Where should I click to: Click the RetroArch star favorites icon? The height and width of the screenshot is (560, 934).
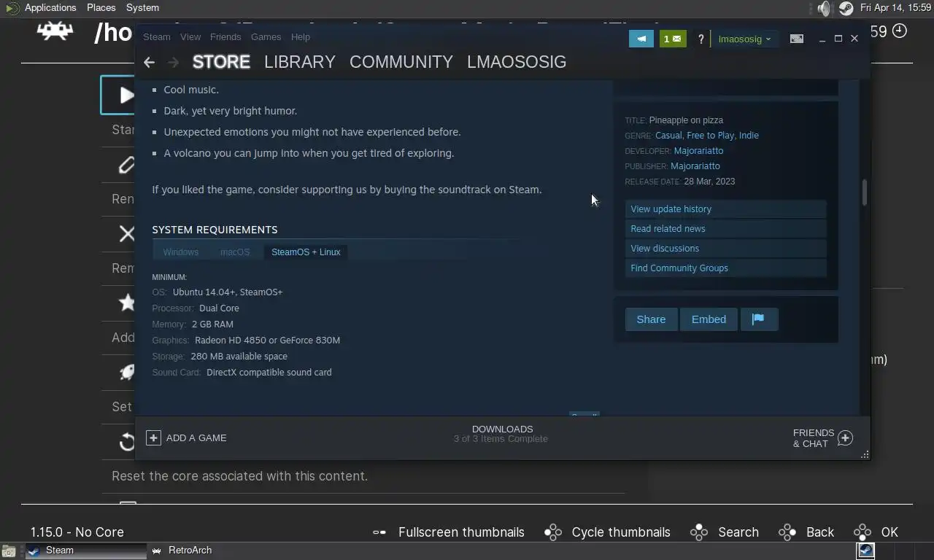[x=127, y=303]
